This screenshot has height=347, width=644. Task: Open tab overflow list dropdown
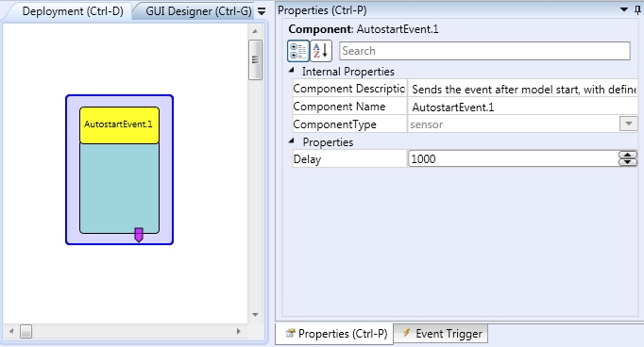point(262,11)
